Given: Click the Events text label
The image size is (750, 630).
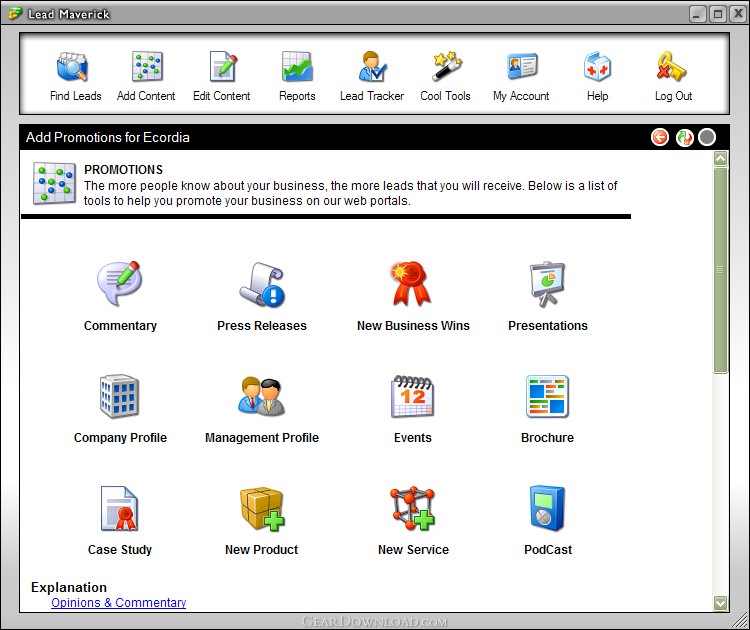Looking at the screenshot, I should 412,438.
